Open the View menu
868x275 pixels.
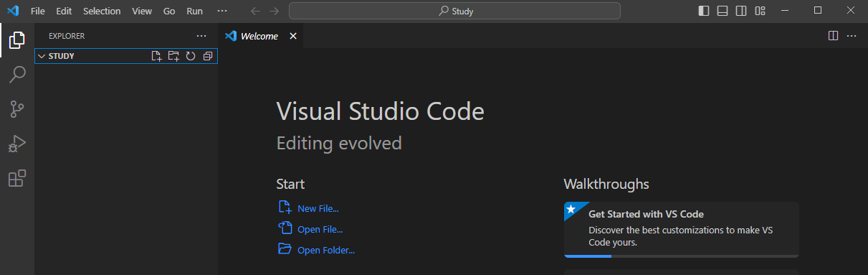pos(142,11)
